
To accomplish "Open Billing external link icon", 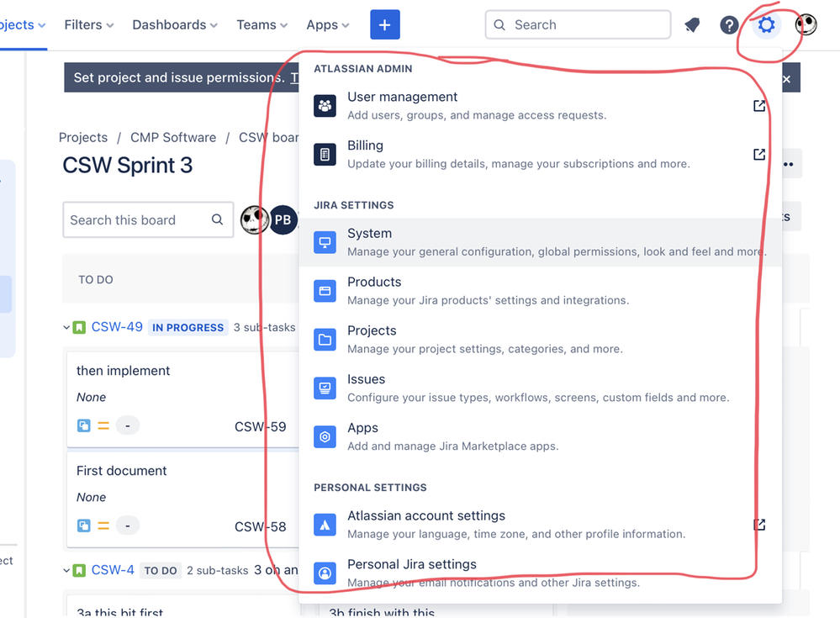I will pos(759,155).
